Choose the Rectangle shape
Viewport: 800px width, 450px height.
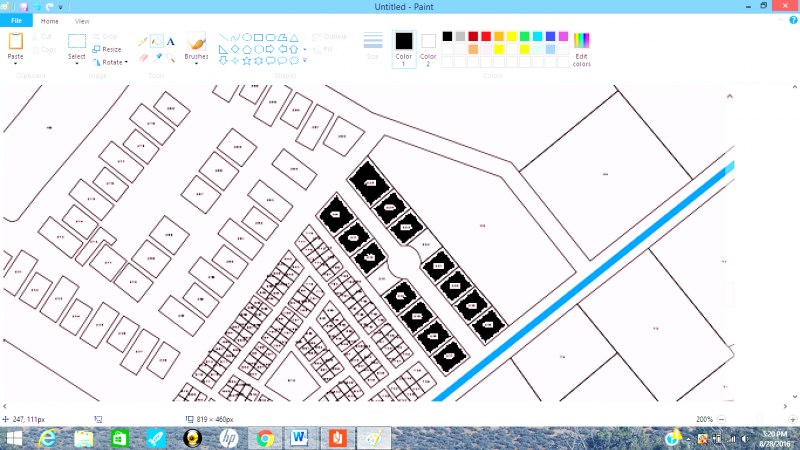click(x=259, y=37)
